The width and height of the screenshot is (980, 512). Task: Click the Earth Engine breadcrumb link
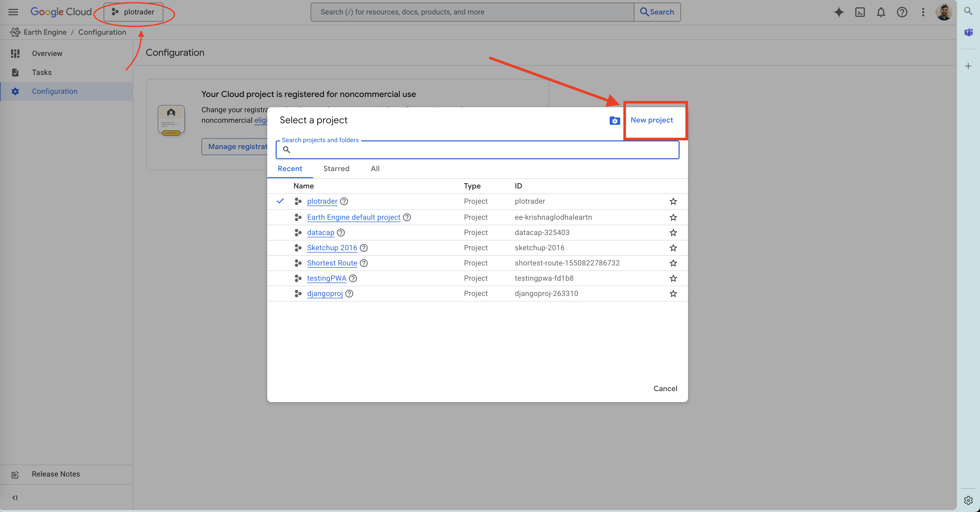pyautogui.click(x=45, y=32)
